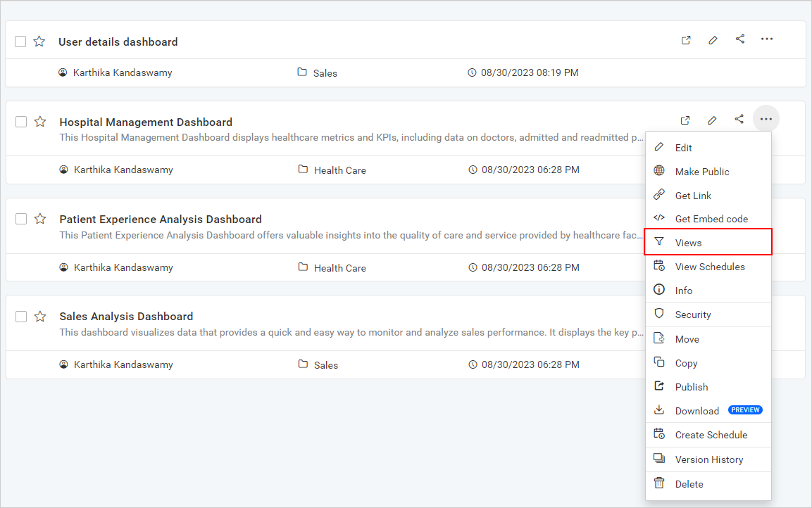Click the download icon beside the Download option
This screenshot has height=508, width=812.
[659, 409]
